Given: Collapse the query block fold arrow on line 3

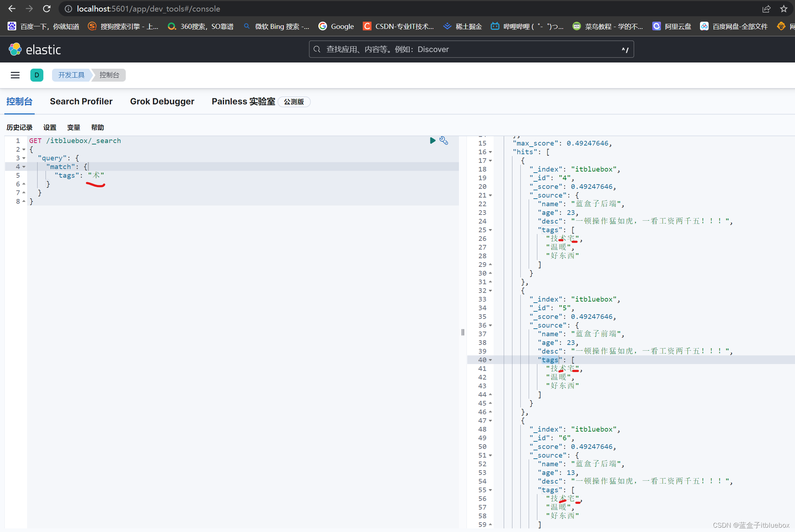Looking at the screenshot, I should (24, 158).
